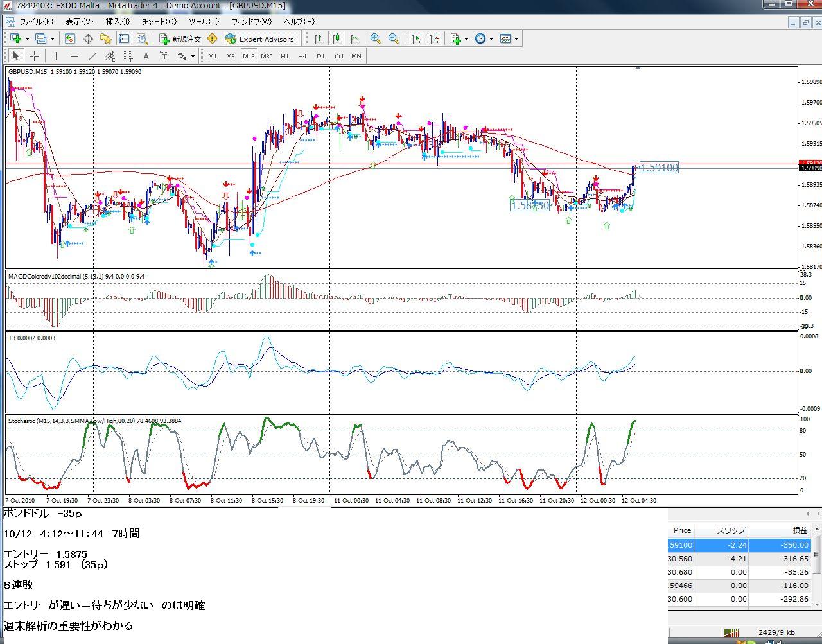The width and height of the screenshot is (822, 644).
Task: Select the trendline drawing tool
Action: [x=92, y=56]
